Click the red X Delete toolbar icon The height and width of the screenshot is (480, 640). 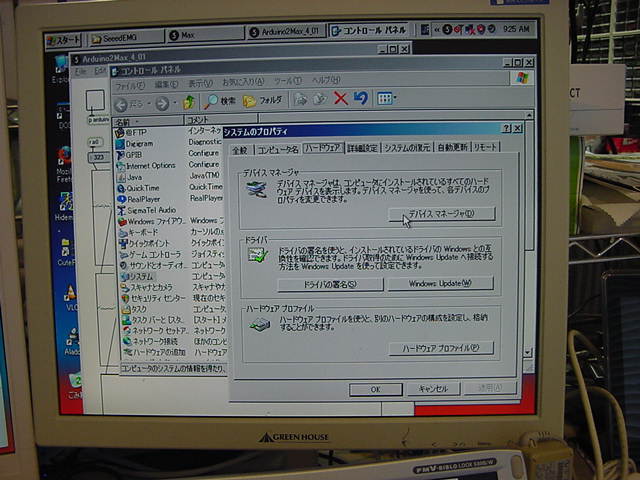(340, 98)
